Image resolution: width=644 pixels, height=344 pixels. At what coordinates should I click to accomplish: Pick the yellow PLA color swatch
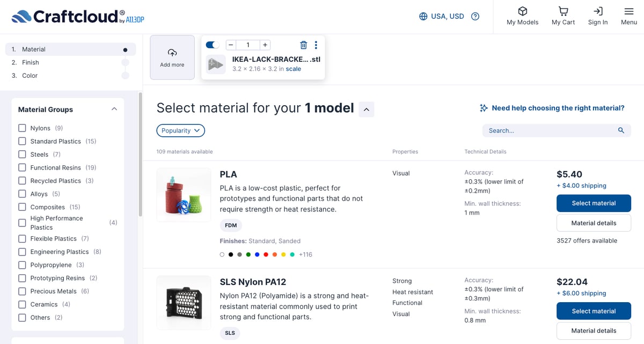(x=283, y=254)
